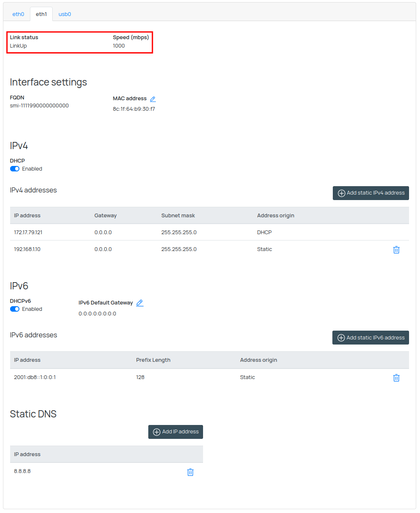Delete IPv6 address 2001:db8::1:0:0:1

coord(396,378)
